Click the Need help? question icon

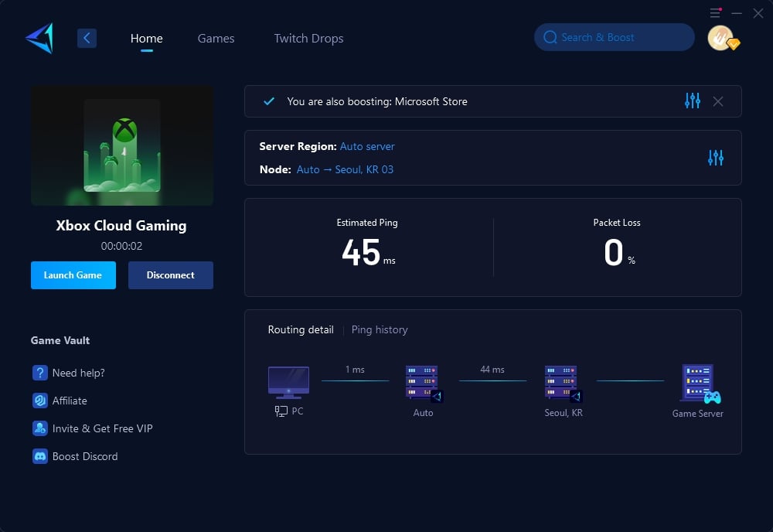pos(40,373)
